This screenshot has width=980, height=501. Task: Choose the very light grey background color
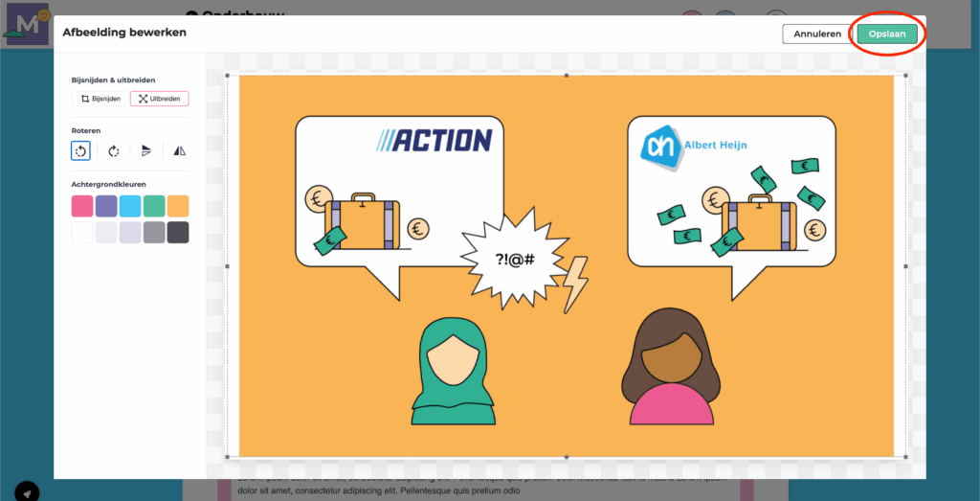106,232
